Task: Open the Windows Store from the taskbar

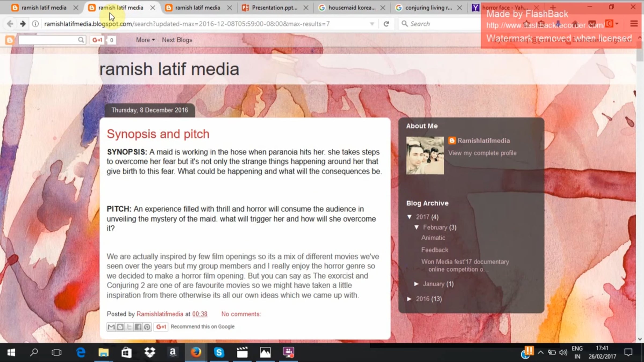Action: click(126, 352)
